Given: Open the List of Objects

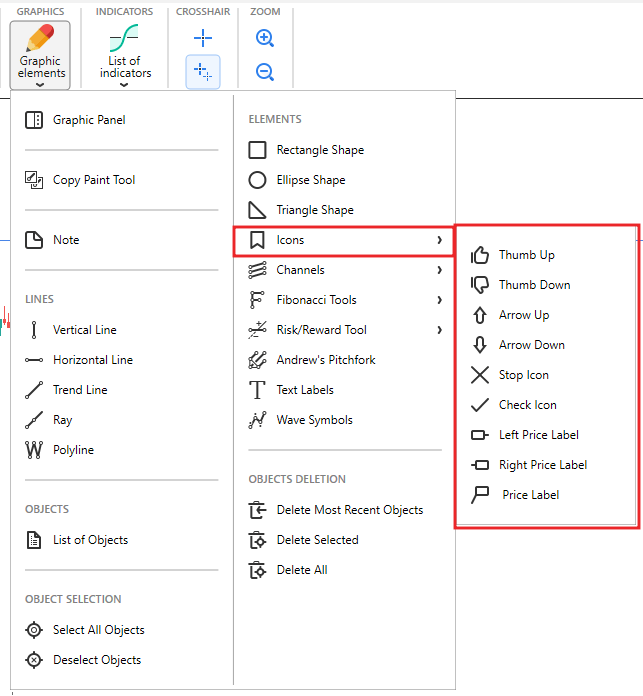Looking at the screenshot, I should (90, 540).
